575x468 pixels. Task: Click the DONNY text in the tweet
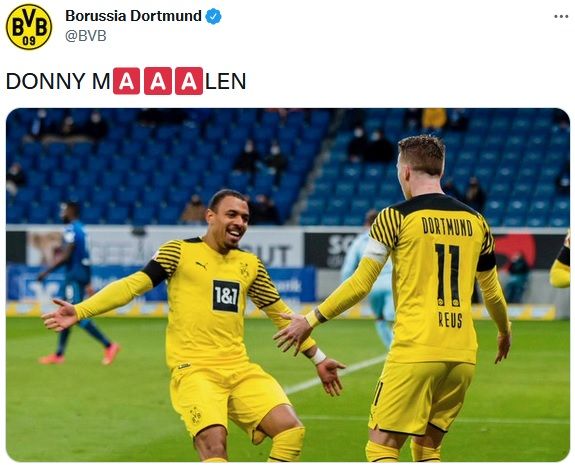tap(46, 81)
